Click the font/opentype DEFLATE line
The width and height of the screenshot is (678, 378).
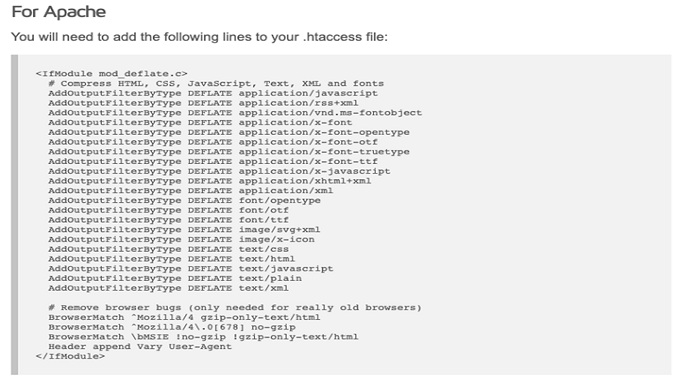(185, 200)
